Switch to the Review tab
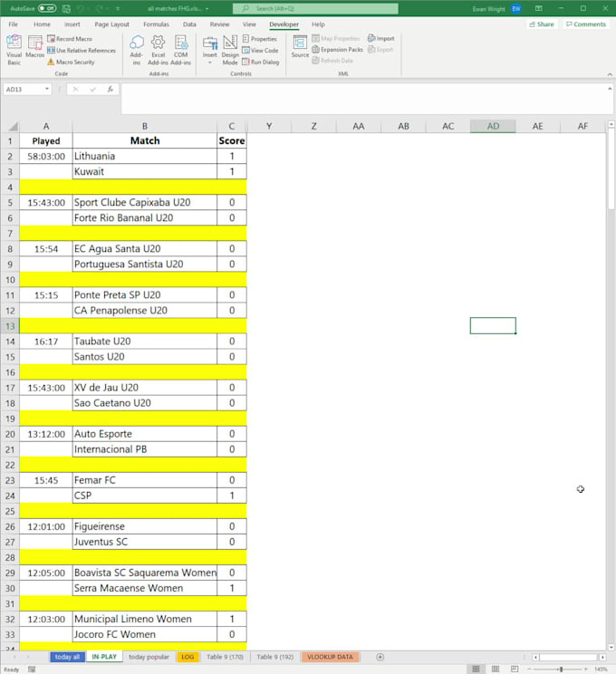 219,24
